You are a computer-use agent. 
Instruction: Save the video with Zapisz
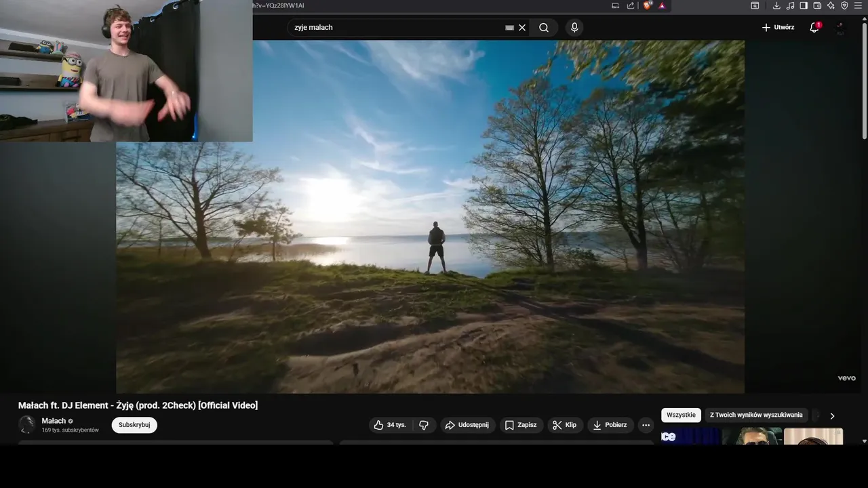pos(521,425)
